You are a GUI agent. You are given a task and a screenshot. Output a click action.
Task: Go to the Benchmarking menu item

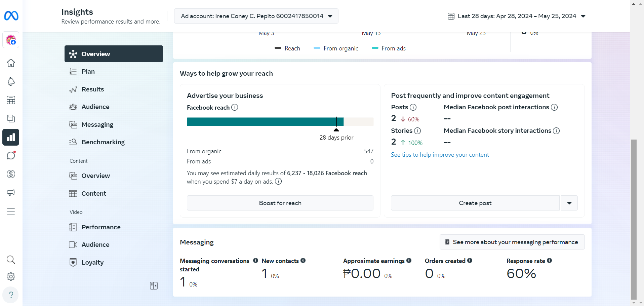click(103, 142)
